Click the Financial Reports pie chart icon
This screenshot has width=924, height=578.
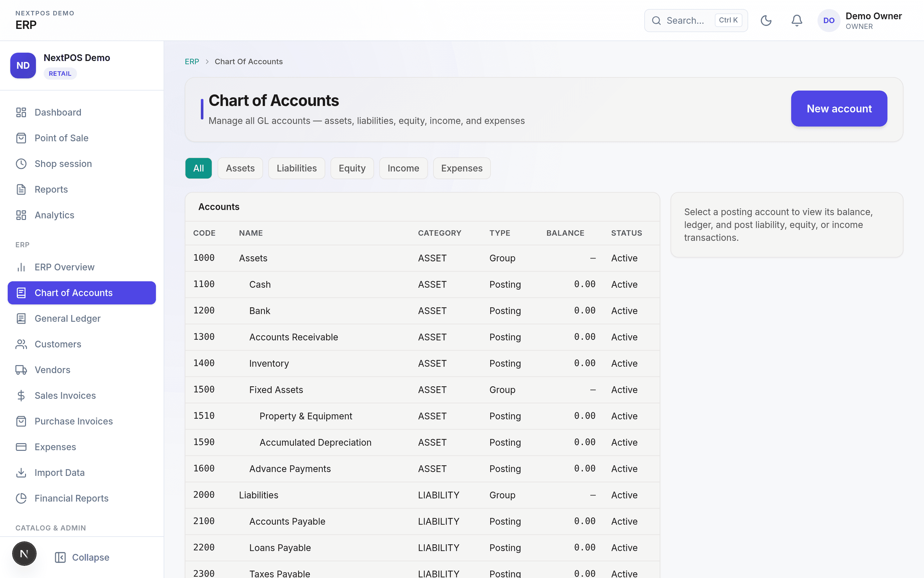tap(21, 498)
